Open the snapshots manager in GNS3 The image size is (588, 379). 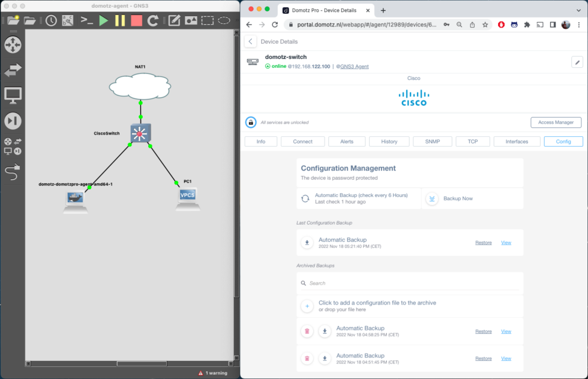point(51,20)
